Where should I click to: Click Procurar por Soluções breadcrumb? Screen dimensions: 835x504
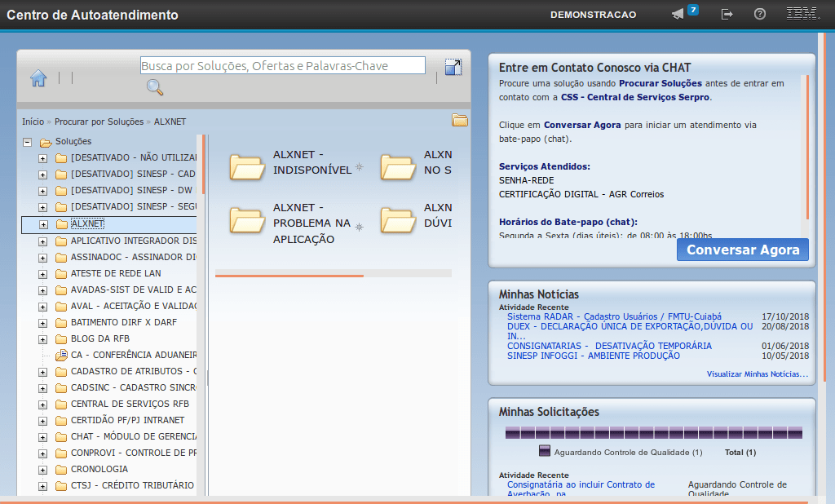click(x=99, y=122)
